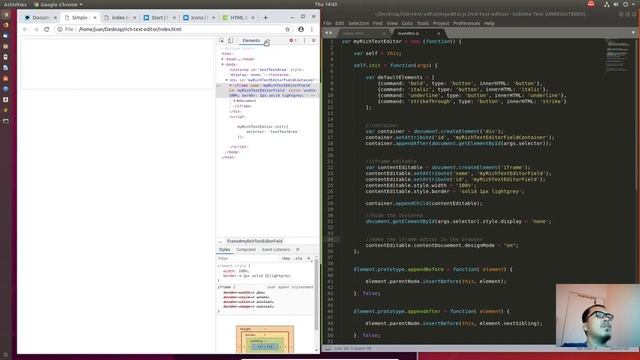This screenshot has height=360, width=640.
Task: Click the box model diagram
Action: [x=265, y=339]
